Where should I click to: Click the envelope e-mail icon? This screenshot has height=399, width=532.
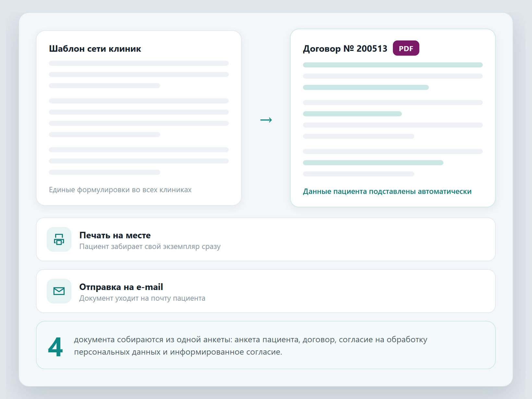click(x=59, y=291)
